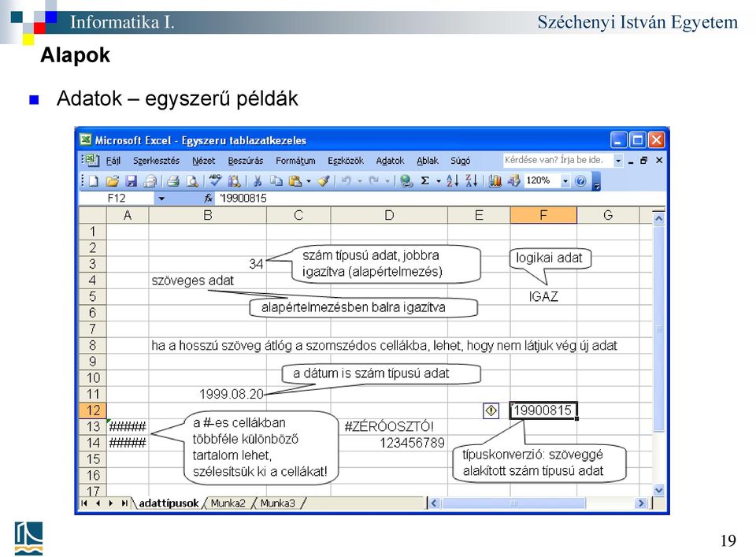
Task: Click the Name Box showing F12
Action: (x=117, y=199)
